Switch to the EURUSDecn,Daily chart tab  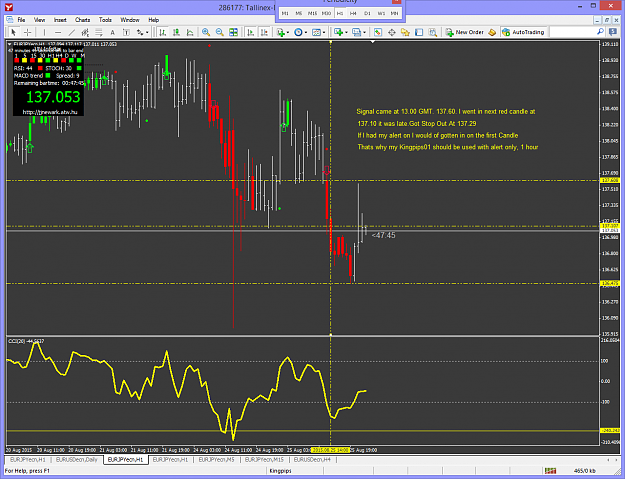tap(77, 460)
